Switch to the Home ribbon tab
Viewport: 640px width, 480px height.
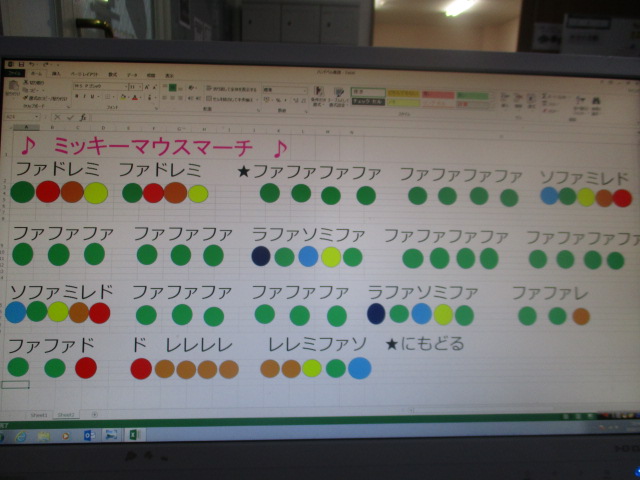pos(36,73)
